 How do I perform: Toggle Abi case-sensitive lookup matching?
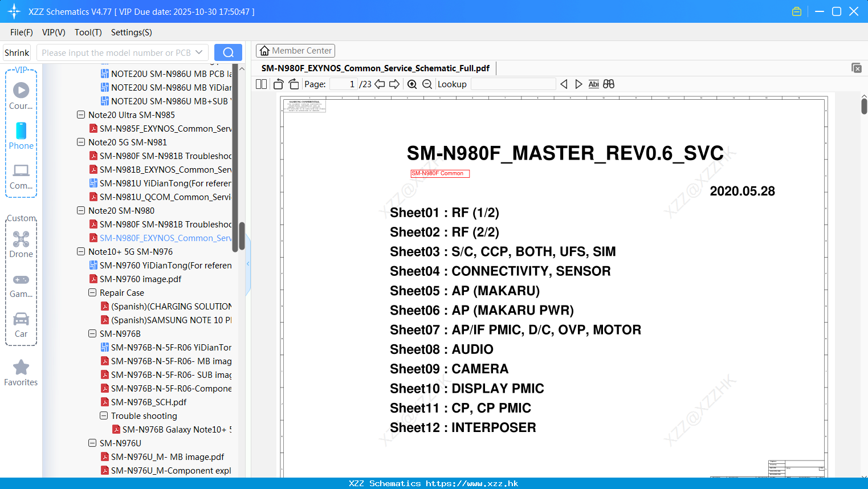(593, 84)
